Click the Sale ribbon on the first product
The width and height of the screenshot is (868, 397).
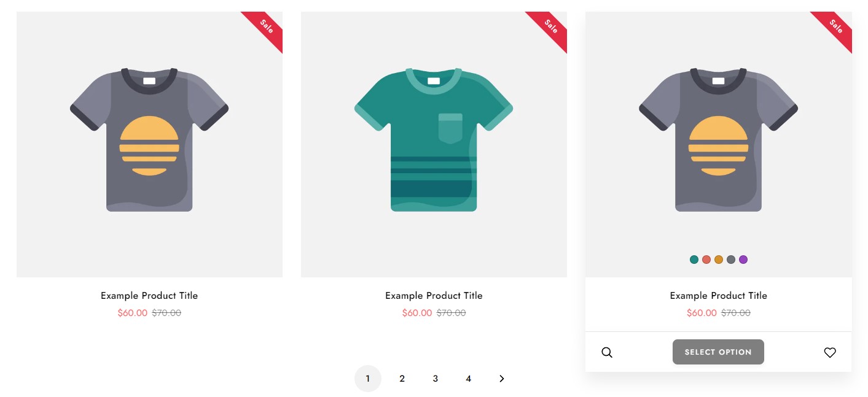[x=265, y=27]
